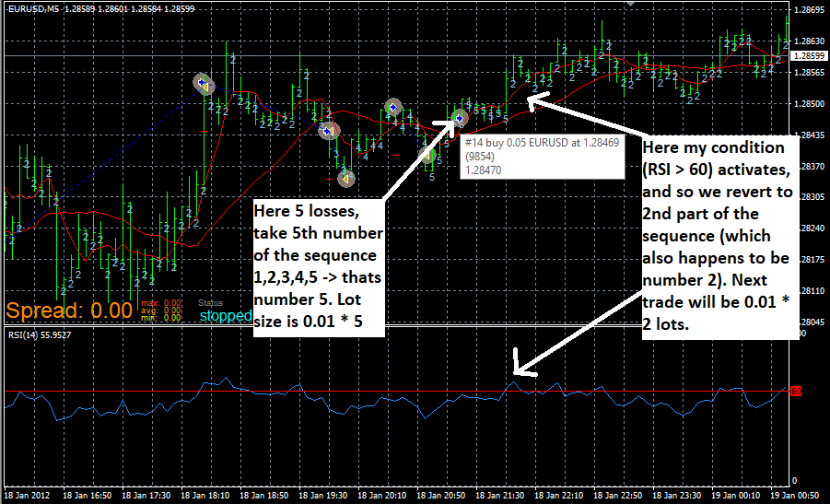Click time axis label '18 Jan 2012'
Image resolution: width=830 pixels, height=504 pixels.
pyautogui.click(x=27, y=496)
